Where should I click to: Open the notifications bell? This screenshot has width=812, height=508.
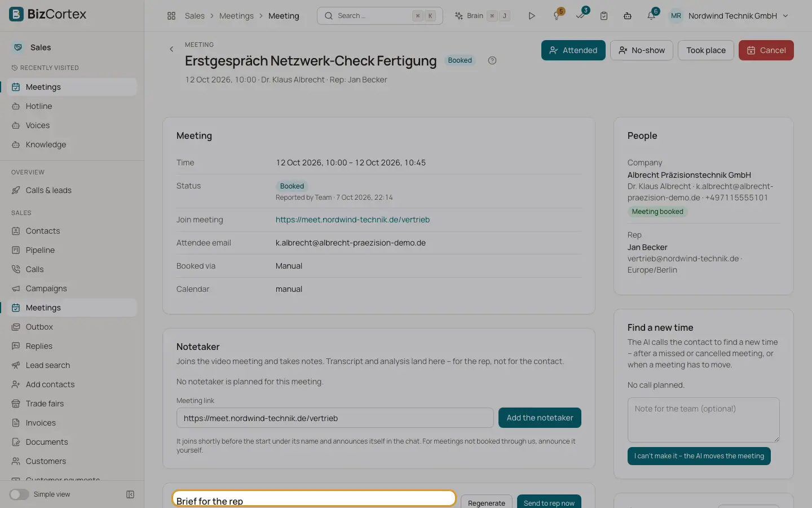click(651, 16)
